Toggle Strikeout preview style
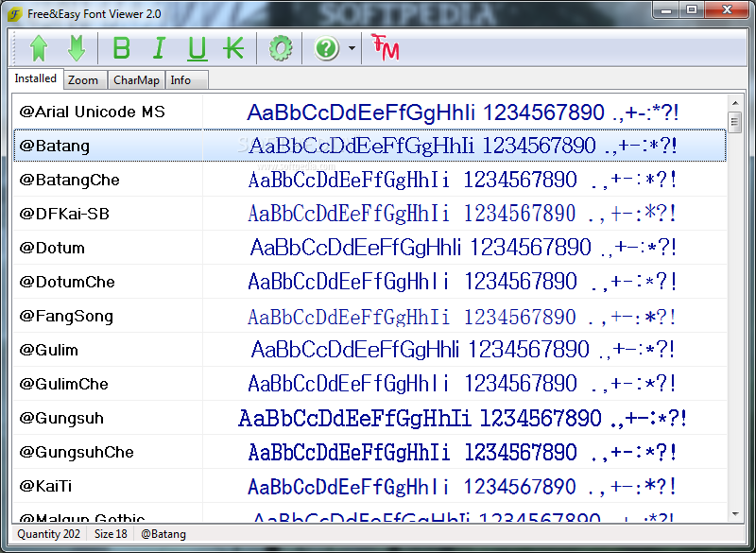This screenshot has height=553, width=756. pos(233,48)
